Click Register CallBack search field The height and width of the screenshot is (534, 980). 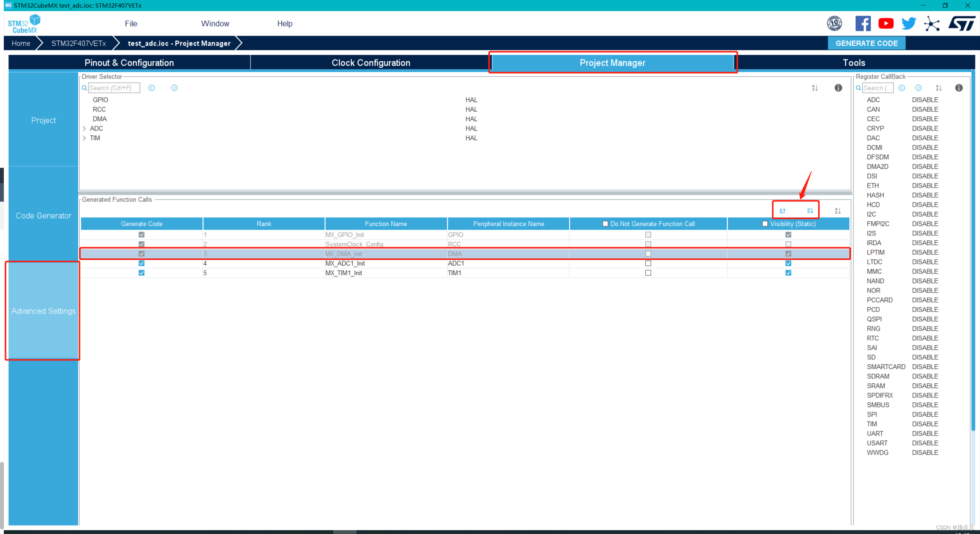click(x=878, y=88)
